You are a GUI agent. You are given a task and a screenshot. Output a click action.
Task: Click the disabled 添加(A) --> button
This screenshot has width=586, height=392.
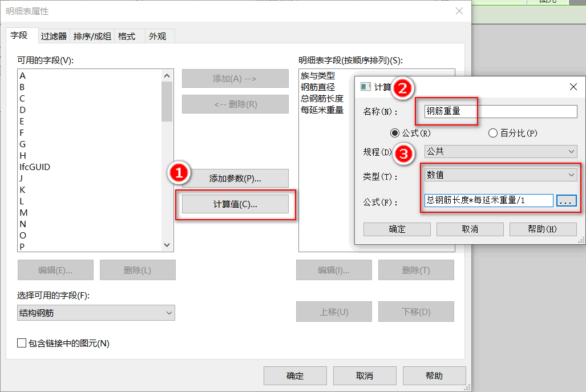click(235, 79)
